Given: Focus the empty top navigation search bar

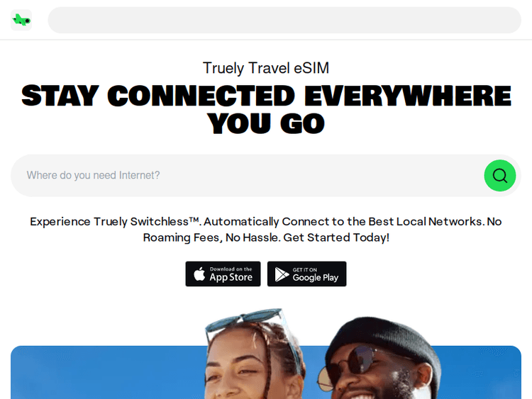Looking at the screenshot, I should click(284, 20).
